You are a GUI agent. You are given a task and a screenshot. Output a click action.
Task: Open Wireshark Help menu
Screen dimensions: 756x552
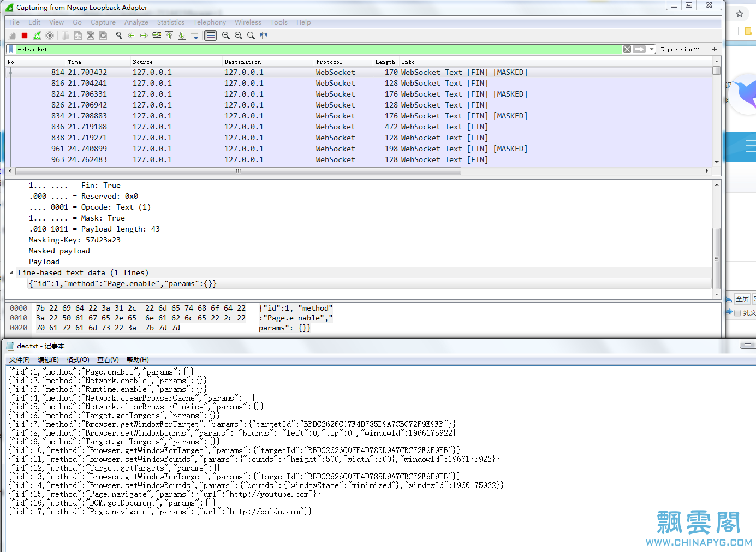tap(303, 22)
